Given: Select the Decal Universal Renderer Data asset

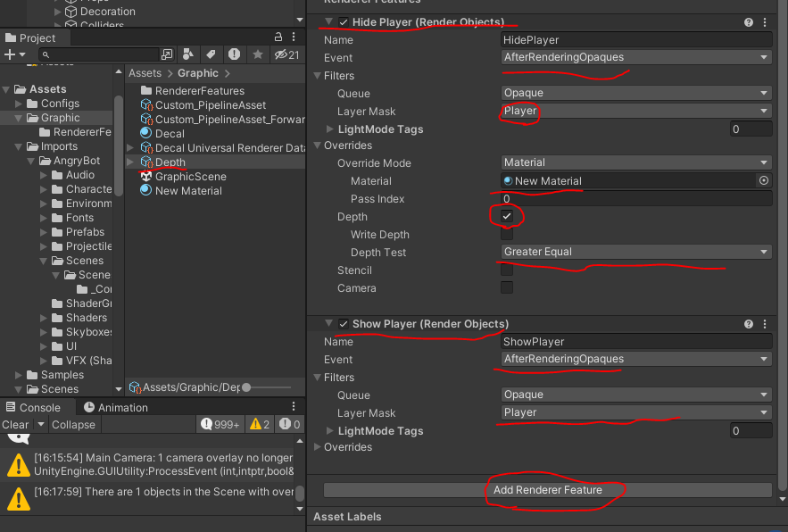Looking at the screenshot, I should tap(222, 148).
